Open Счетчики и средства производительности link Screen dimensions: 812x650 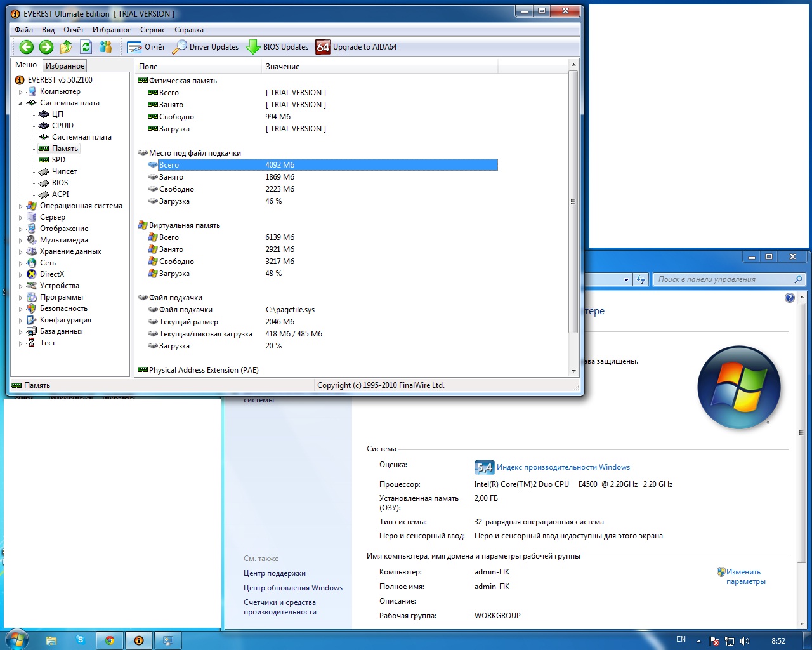tap(280, 607)
